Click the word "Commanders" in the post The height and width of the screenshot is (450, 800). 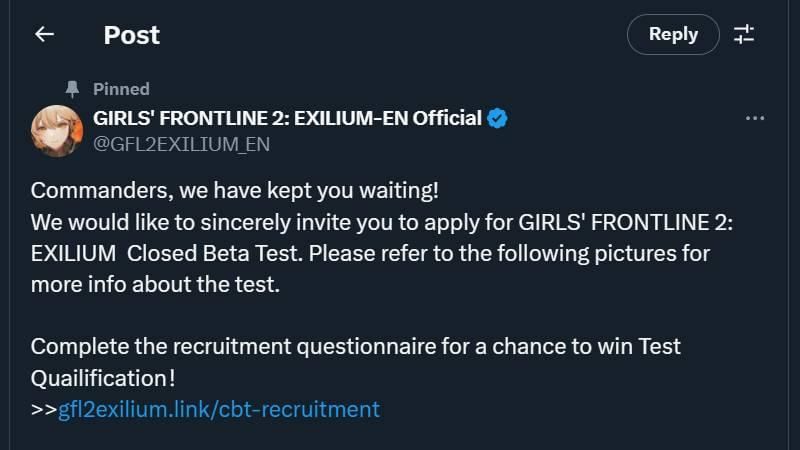[90, 190]
